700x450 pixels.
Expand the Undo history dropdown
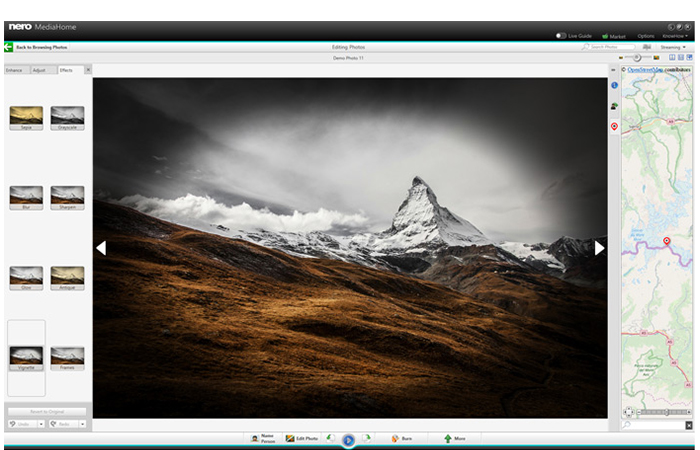pos(41,424)
